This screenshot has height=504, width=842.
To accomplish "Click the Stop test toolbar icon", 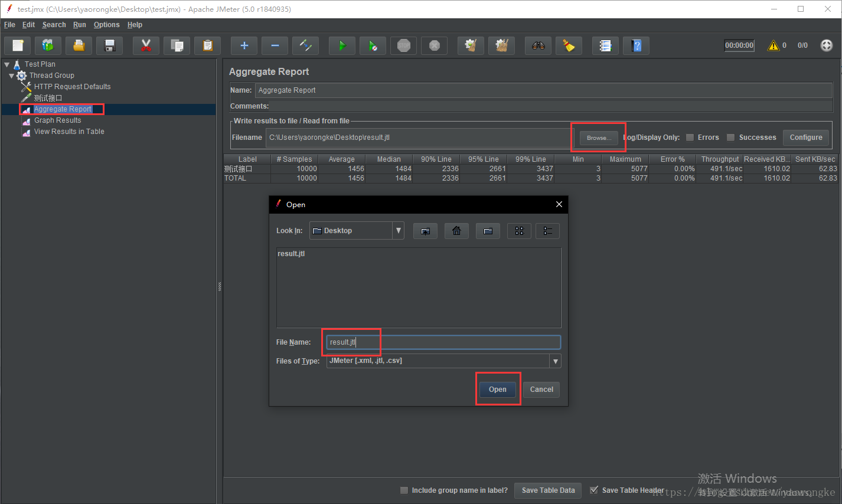I will [403, 45].
